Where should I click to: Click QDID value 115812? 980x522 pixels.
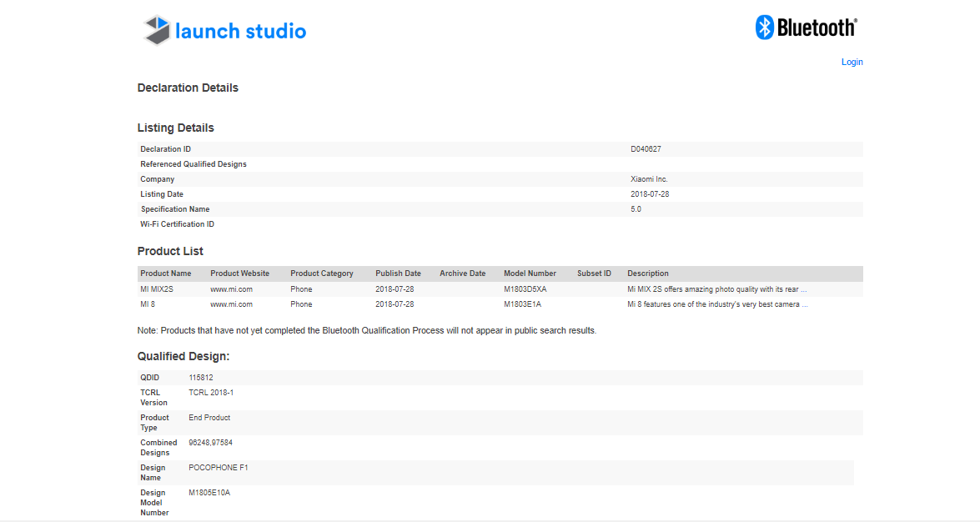pos(201,379)
